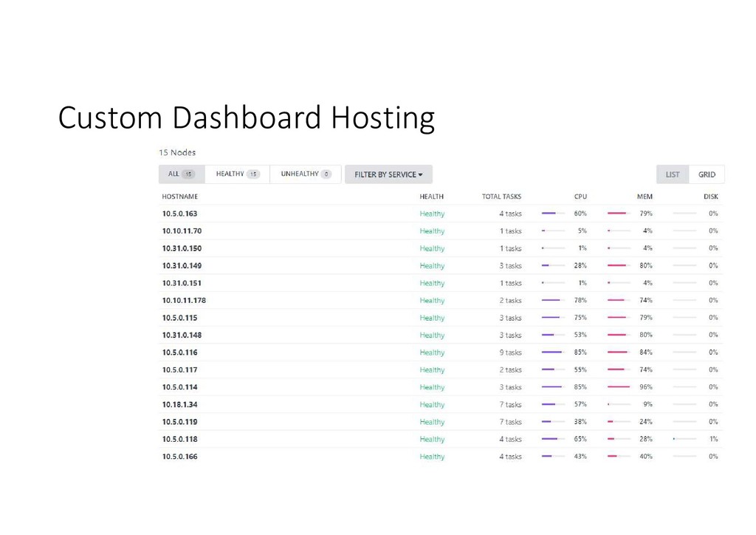Click the 78% CPU value for 10.10.11.178
Viewport: 756px width, 535px height.
[580, 300]
